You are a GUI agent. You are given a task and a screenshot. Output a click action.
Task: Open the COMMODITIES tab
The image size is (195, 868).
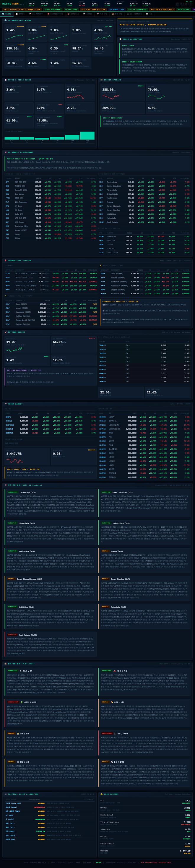55,14
